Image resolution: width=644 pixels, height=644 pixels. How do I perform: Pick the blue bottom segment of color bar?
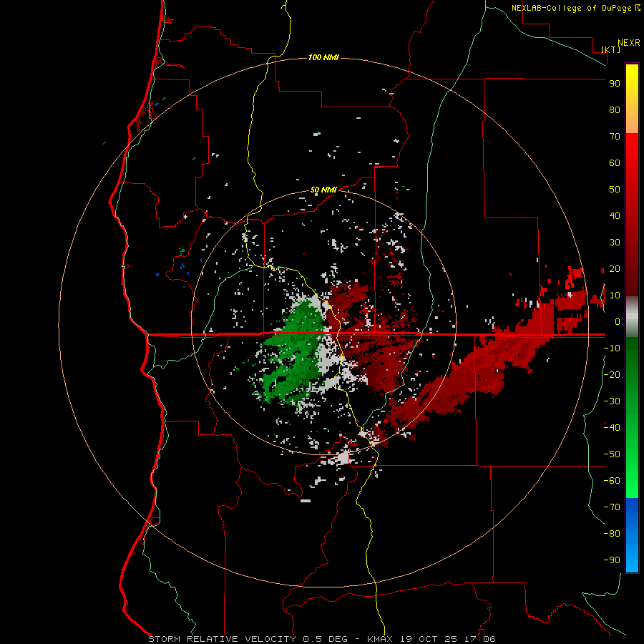pos(632,535)
